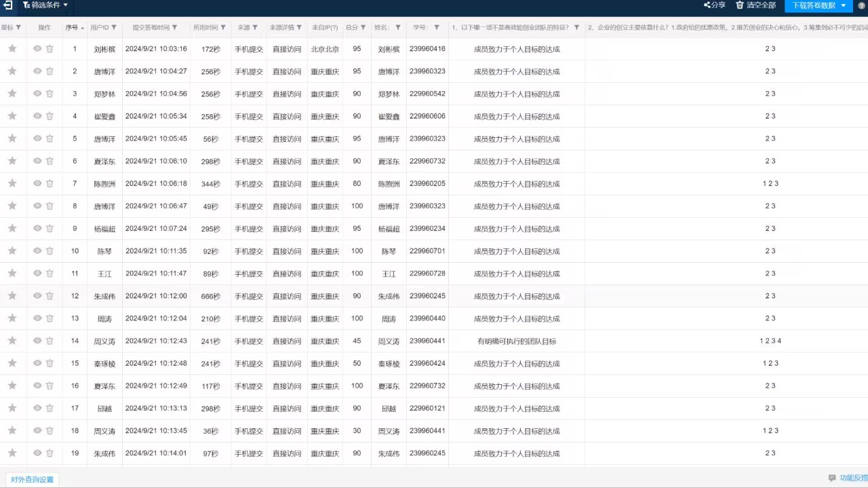This screenshot has height=488, width=868.
Task: Star the row for 刘彬槟 (row 1)
Action: click(12, 49)
